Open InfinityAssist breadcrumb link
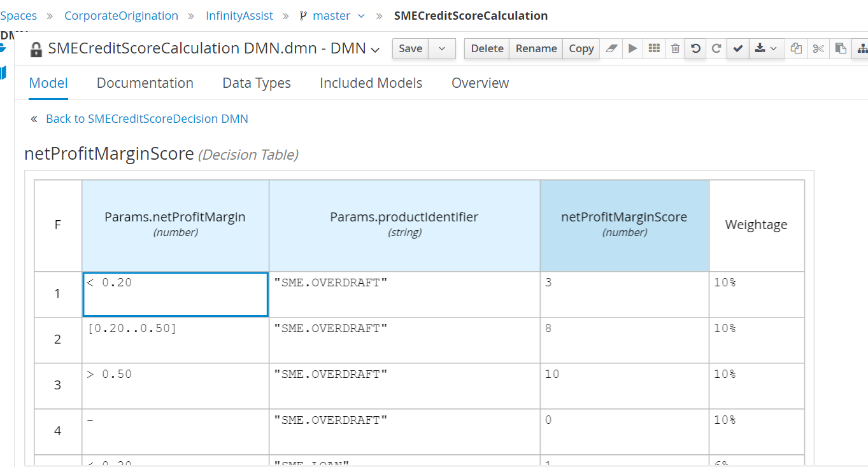Screen dimensions: 868x467 [x=239, y=16]
